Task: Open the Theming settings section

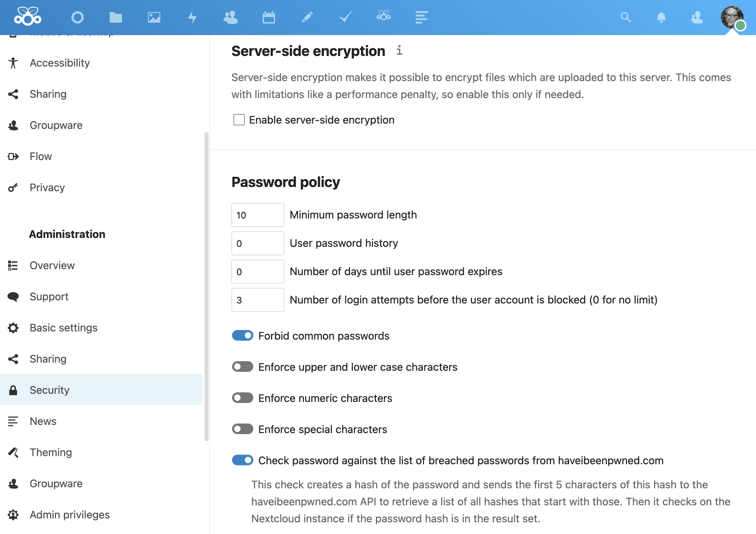Action: pos(51,452)
